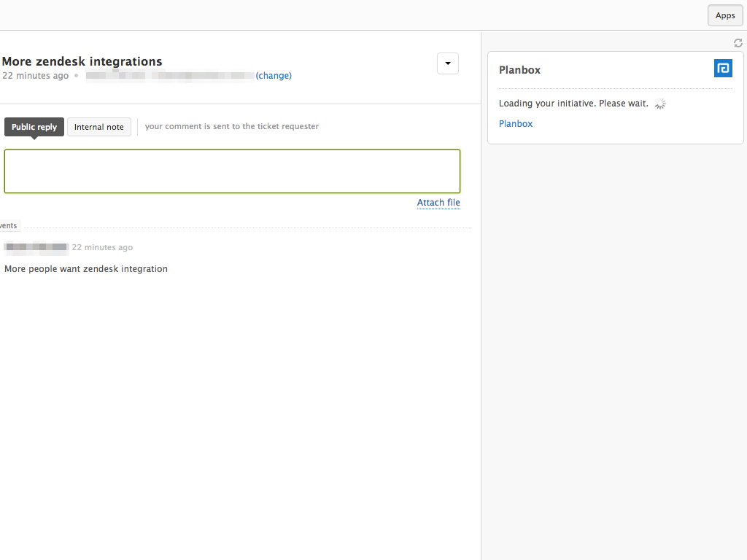Click the Apps button in top bar
747x560 pixels.
(x=725, y=15)
